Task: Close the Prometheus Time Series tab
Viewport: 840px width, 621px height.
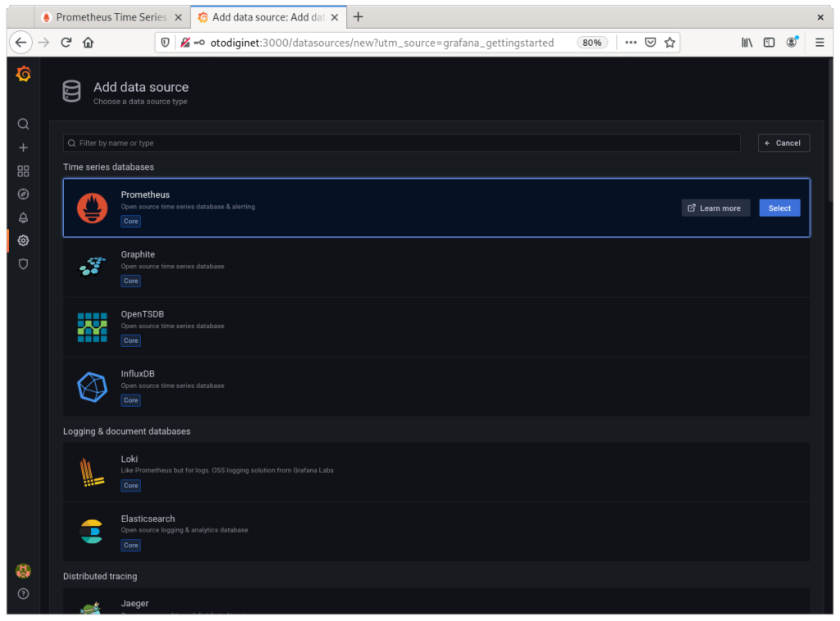Action: point(178,18)
